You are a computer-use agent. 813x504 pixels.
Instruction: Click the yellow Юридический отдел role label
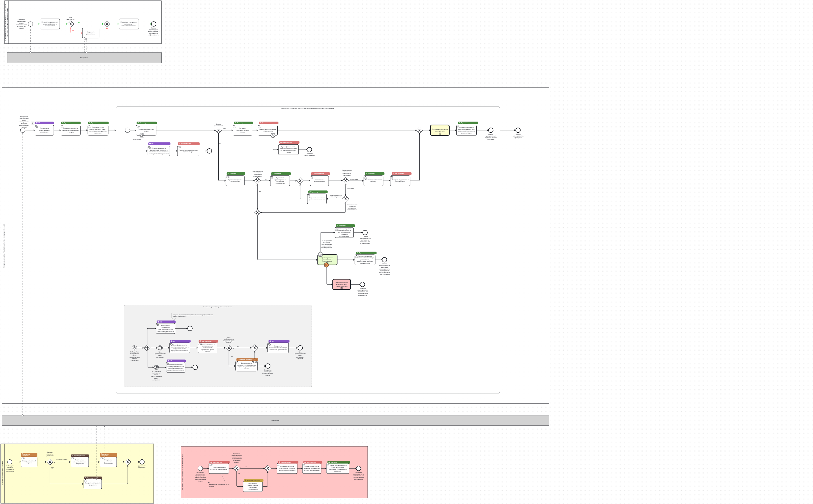(x=254, y=480)
